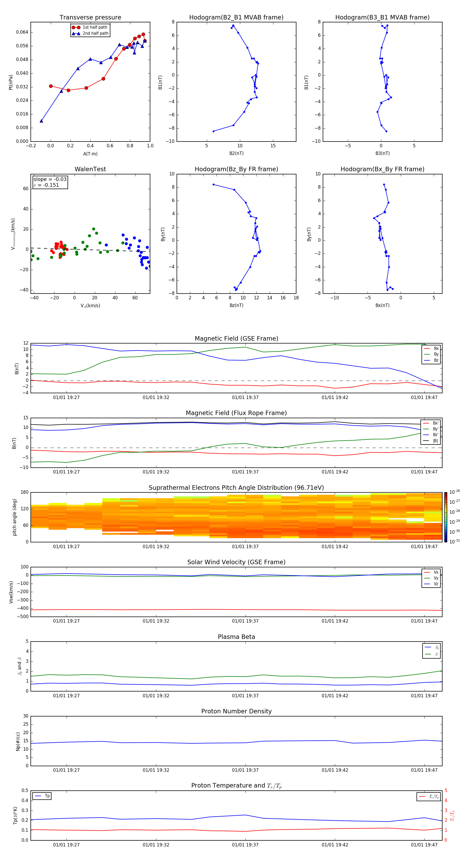Click the 'Bz(nT)' x-axis label
This screenshot has height=868, width=473.
pyautogui.click(x=236, y=305)
